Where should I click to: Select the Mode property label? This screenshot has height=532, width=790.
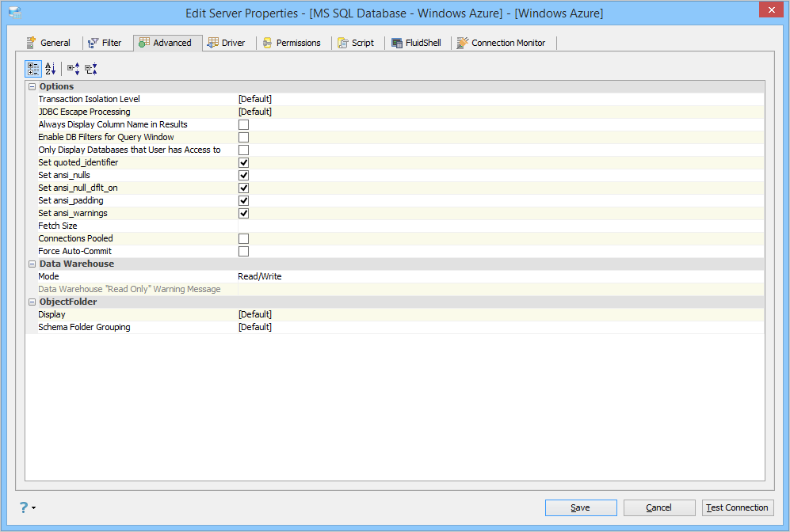tap(48, 276)
